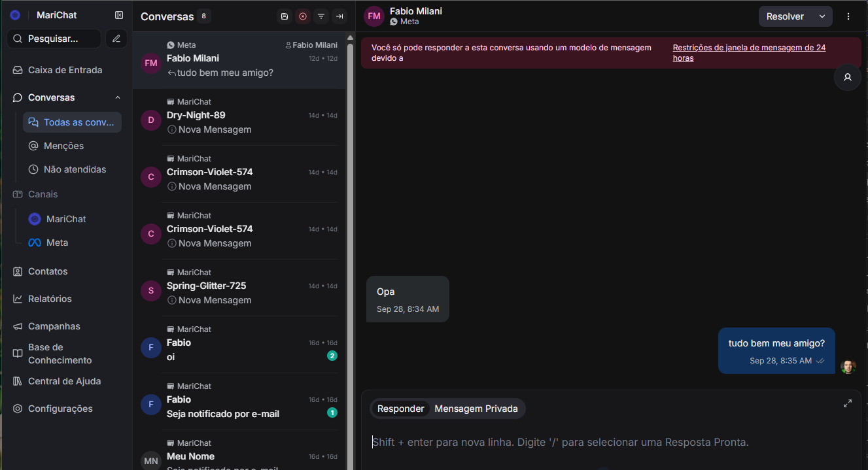868x470 pixels.
Task: Switch to the Responder tab
Action: pyautogui.click(x=401, y=409)
